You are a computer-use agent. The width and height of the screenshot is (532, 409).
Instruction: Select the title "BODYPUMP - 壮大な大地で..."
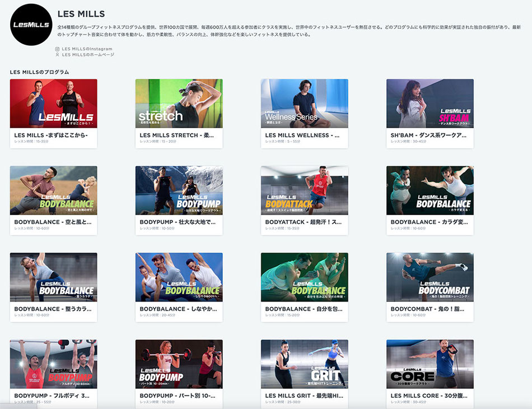coord(178,222)
